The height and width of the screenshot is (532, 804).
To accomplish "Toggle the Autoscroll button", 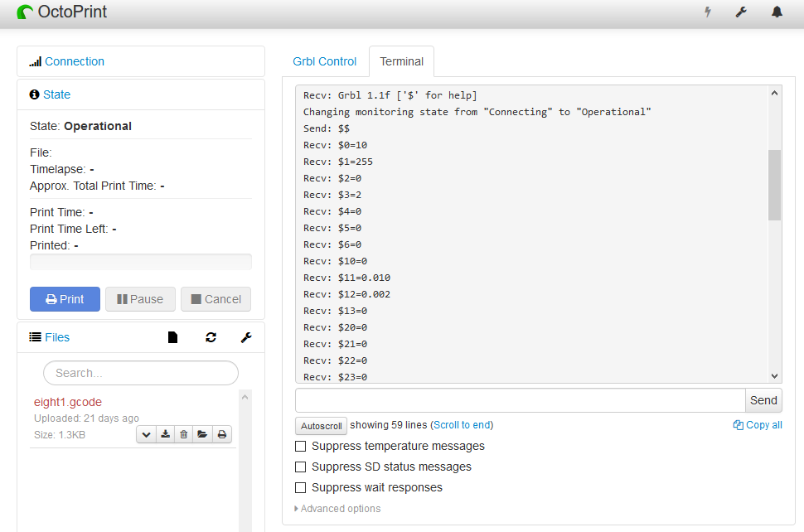I will coord(321,426).
